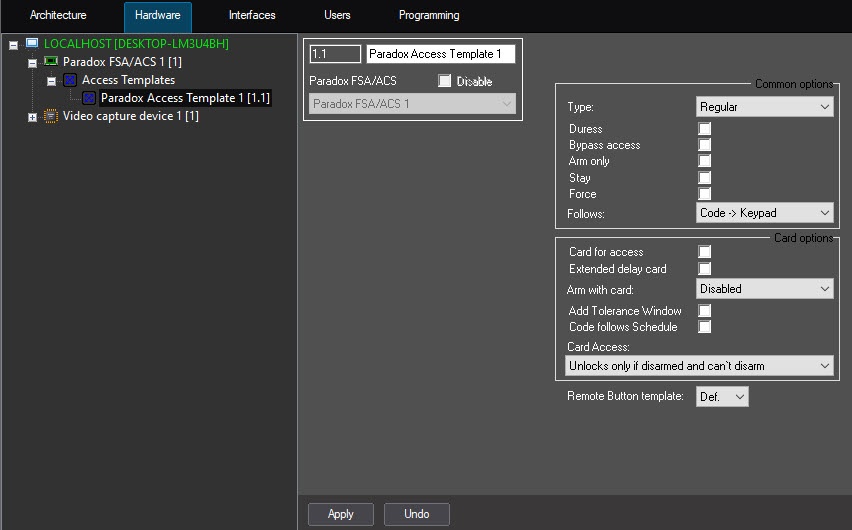Viewport: 852px width, 530px height.
Task: Expand the Video capture device 1 node
Action: click(33, 117)
